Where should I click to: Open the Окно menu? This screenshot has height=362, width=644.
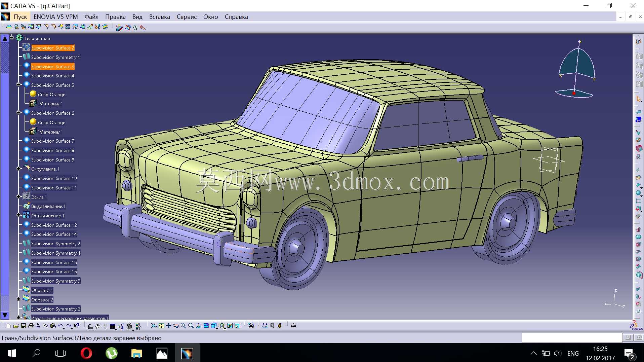click(210, 17)
